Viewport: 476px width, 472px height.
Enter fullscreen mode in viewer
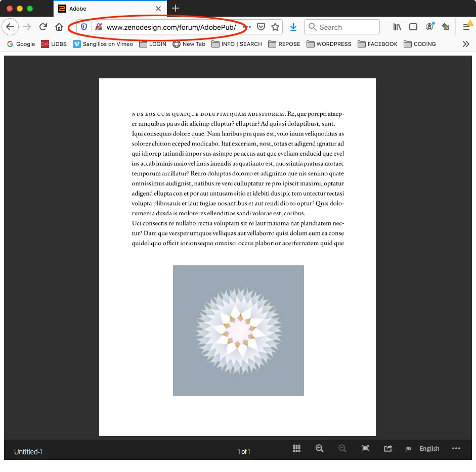(x=365, y=448)
